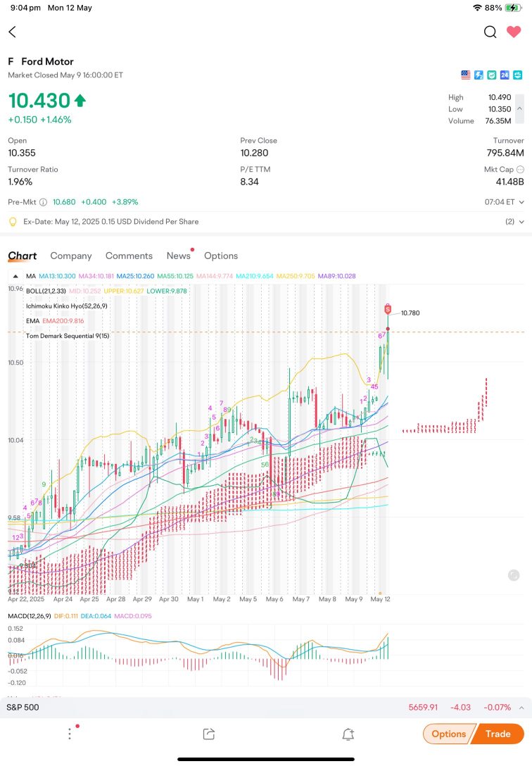Tap the red S sell marker on chart
This screenshot has height=766, width=532.
(388, 309)
